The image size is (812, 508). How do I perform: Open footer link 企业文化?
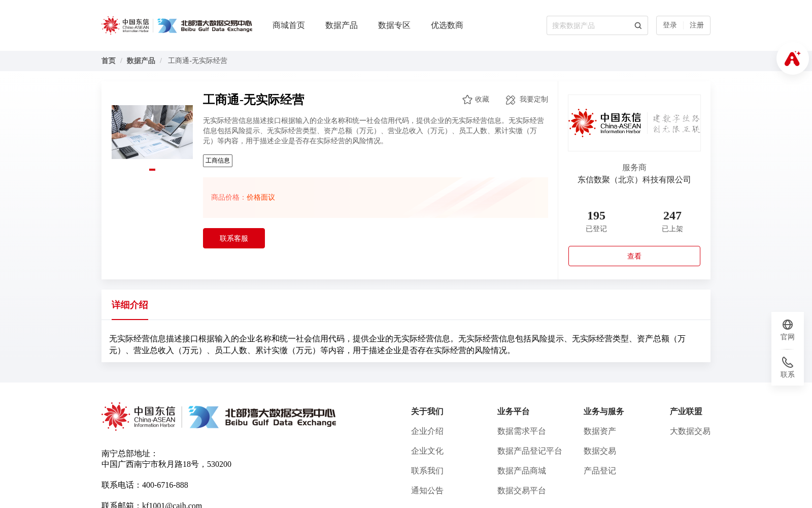[x=427, y=451]
